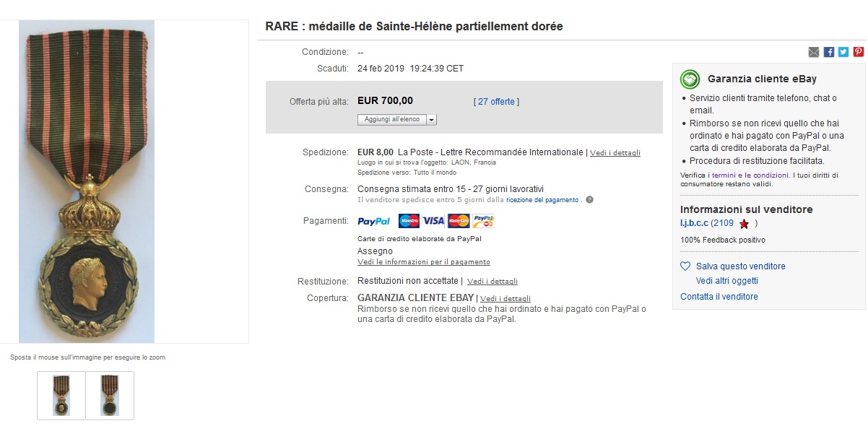Share listing on Facebook icon

(x=829, y=52)
